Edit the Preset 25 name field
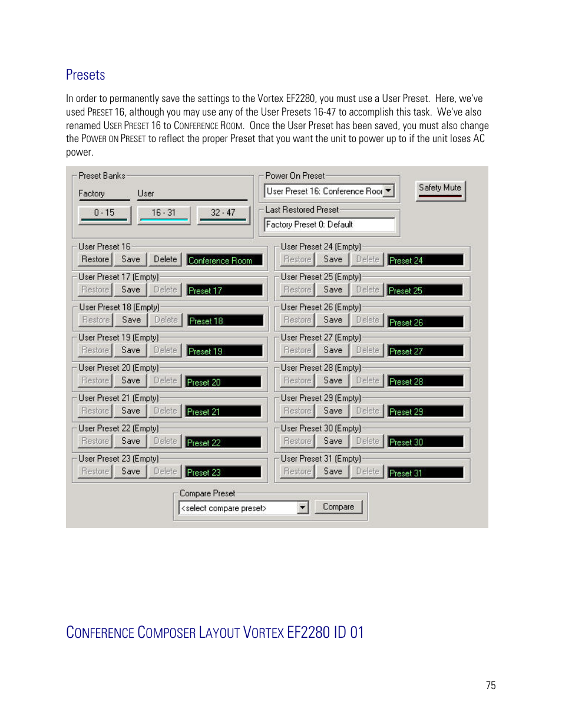This screenshot has height=728, width=562. (425, 291)
